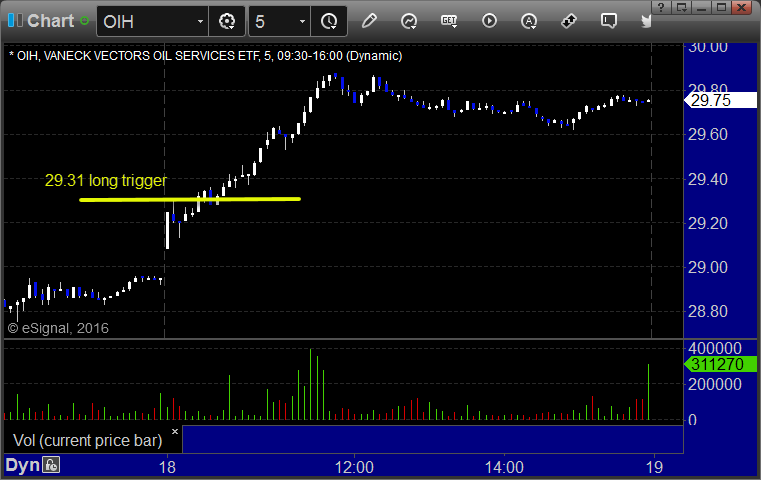Image resolution: width=761 pixels, height=480 pixels.
Task: Open the trade ticket icon
Action: pyautogui.click(x=569, y=21)
